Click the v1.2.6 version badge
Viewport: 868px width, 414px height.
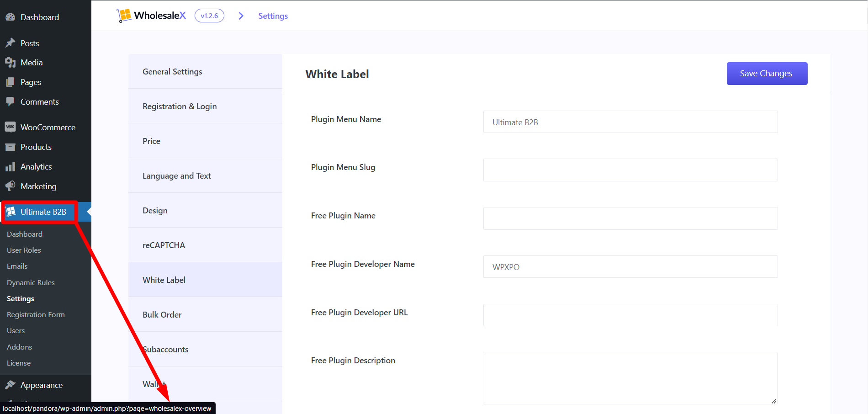coord(209,16)
